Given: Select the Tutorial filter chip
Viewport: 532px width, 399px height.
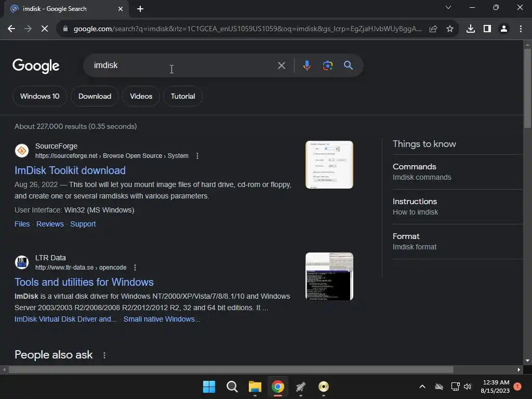Looking at the screenshot, I should click(182, 96).
